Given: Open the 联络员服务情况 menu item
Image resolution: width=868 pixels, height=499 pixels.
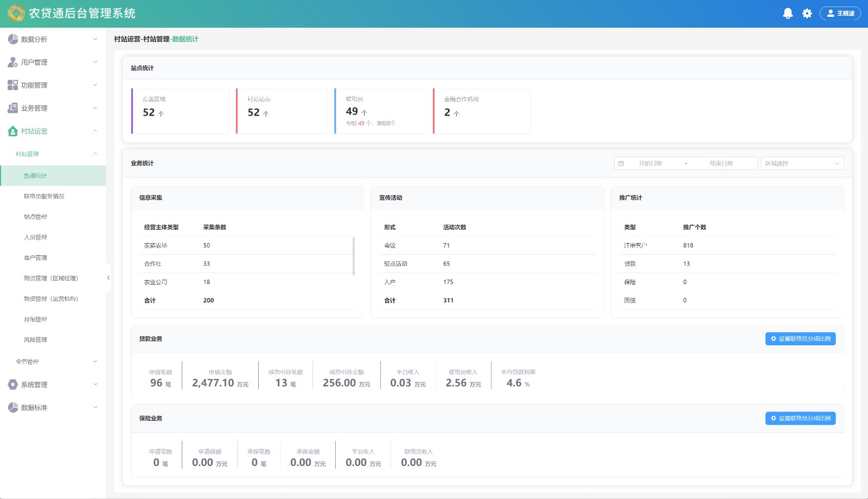Looking at the screenshot, I should tap(44, 197).
